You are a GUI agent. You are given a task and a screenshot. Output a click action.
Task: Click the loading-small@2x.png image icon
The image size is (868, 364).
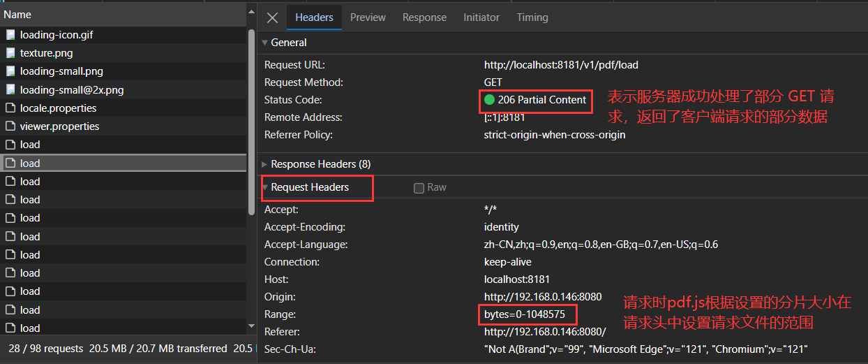(x=10, y=89)
